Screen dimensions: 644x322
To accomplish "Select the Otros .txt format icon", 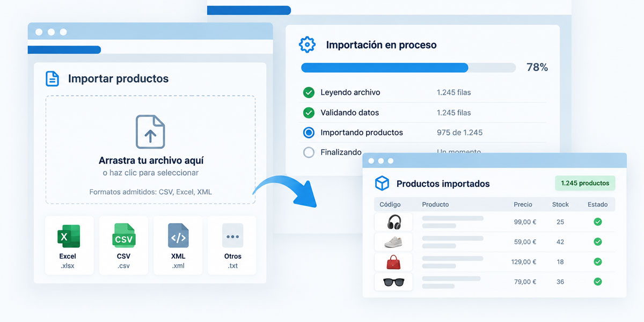I will [x=232, y=236].
